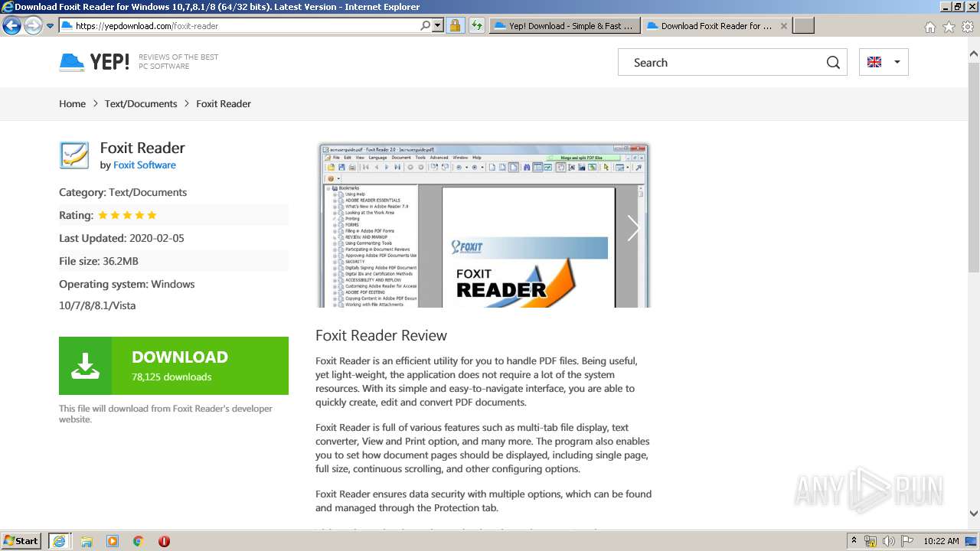
Task: Open Windows Explorer folder taskbar icon
Action: coord(87,541)
